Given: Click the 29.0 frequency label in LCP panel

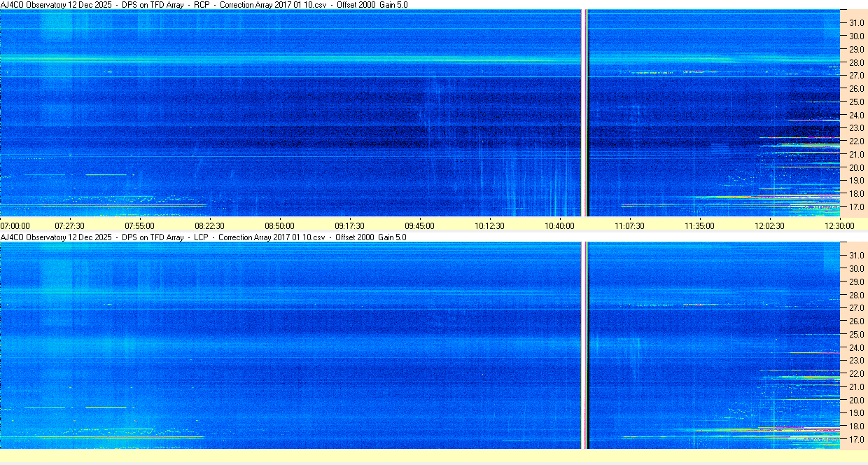Looking at the screenshot, I should click(x=856, y=282).
